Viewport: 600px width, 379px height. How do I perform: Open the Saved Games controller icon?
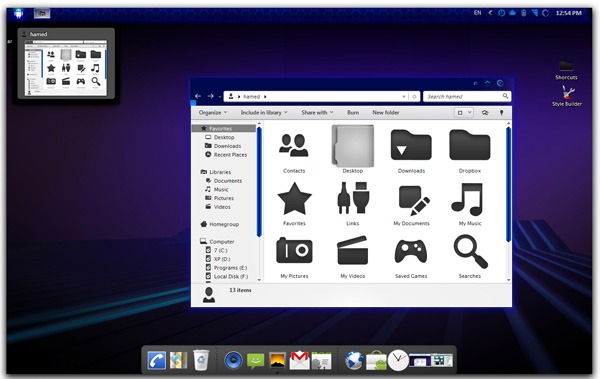click(411, 252)
